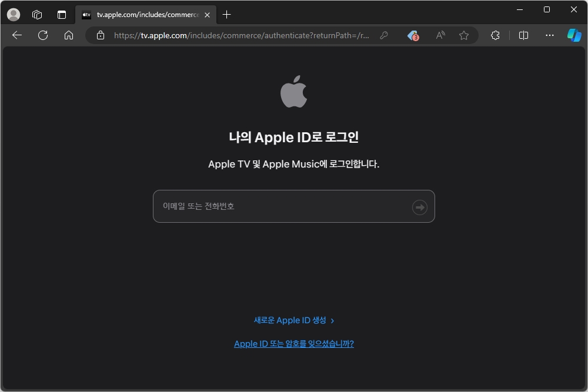The height and width of the screenshot is (392, 588).
Task: Activate Read aloud icon
Action: (440, 35)
